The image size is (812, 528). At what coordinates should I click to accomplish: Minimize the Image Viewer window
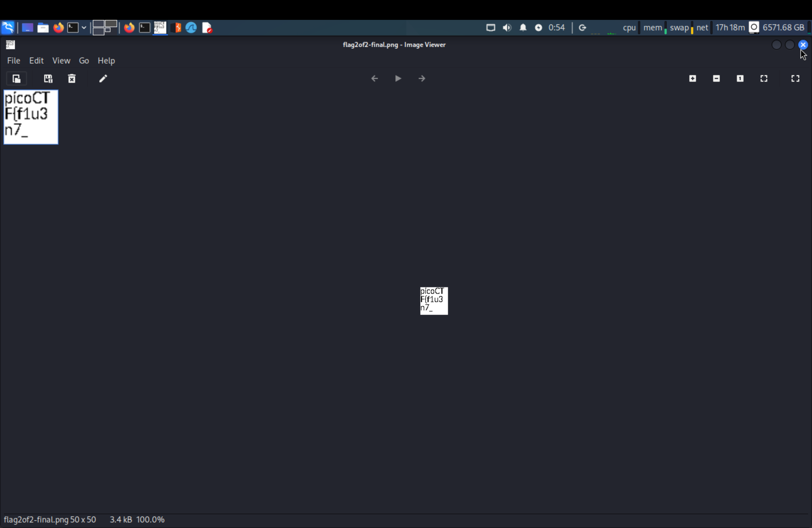pos(776,45)
